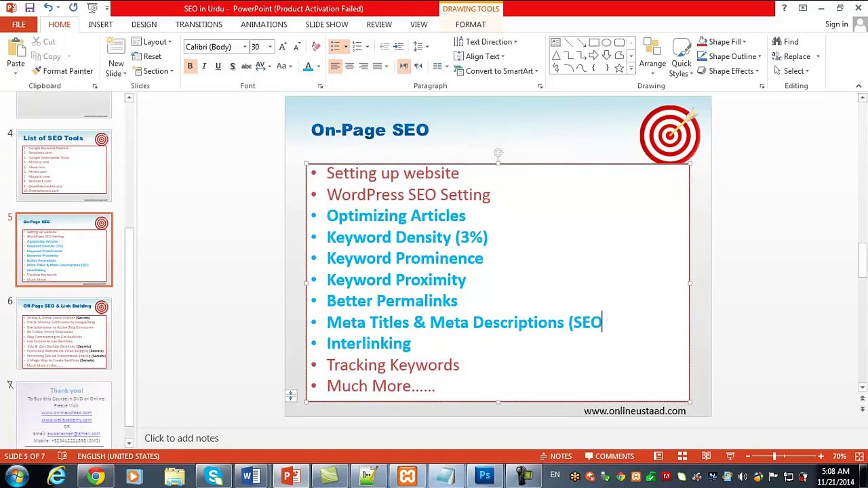Toggle Underline formatting
Screen dimensions: 868x488
coord(218,66)
